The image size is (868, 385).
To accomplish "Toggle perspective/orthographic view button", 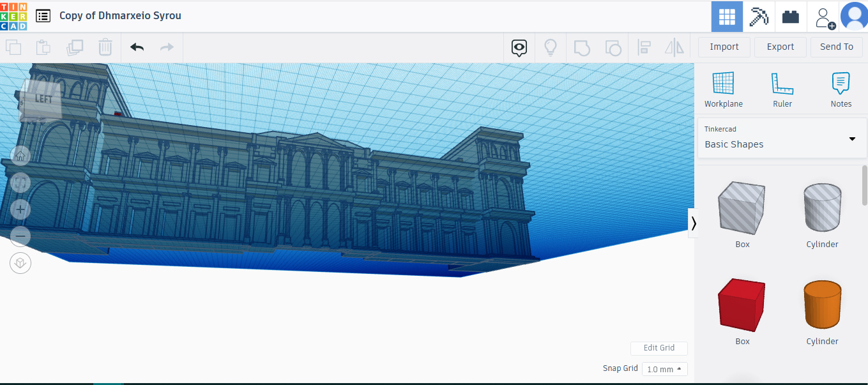I will pyautogui.click(x=20, y=263).
